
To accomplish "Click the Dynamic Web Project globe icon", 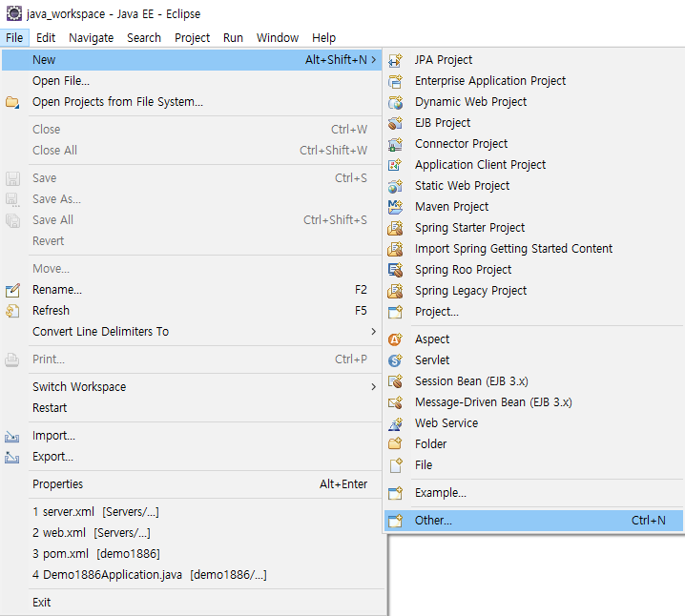I will 395,102.
